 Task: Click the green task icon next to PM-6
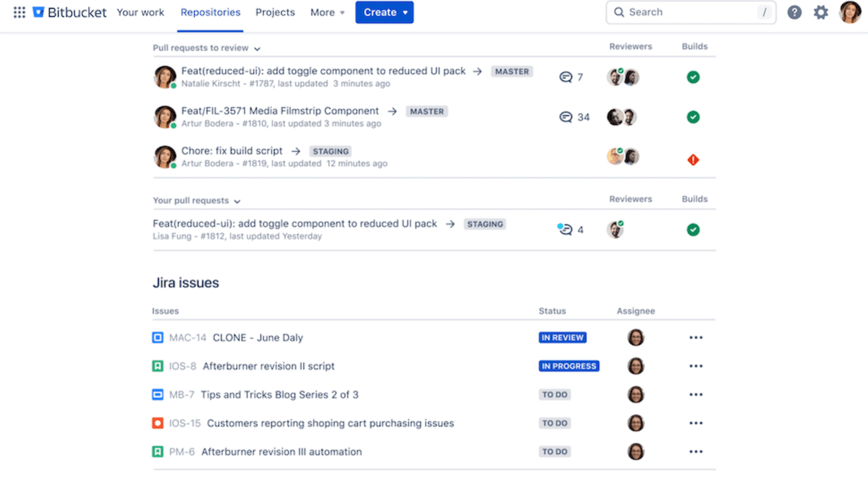click(x=158, y=451)
